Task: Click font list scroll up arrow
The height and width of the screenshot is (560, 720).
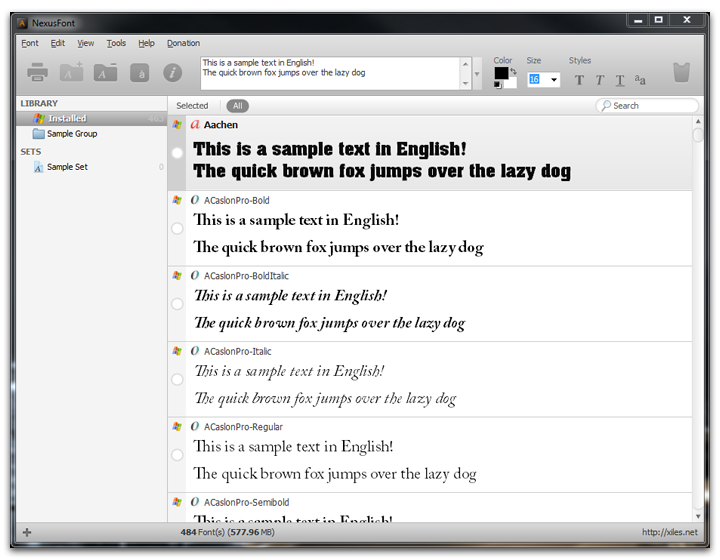Action: tap(698, 122)
